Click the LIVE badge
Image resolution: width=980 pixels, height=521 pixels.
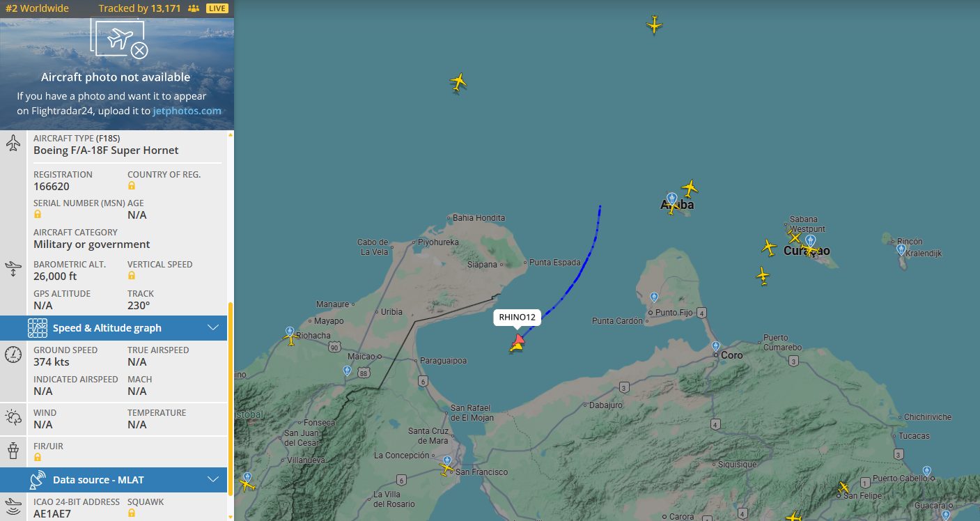(x=217, y=8)
